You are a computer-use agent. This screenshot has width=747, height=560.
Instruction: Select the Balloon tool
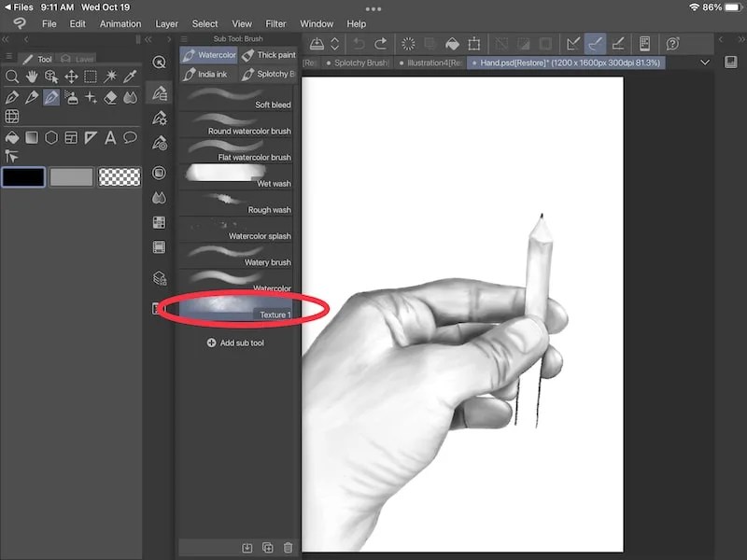[129, 137]
